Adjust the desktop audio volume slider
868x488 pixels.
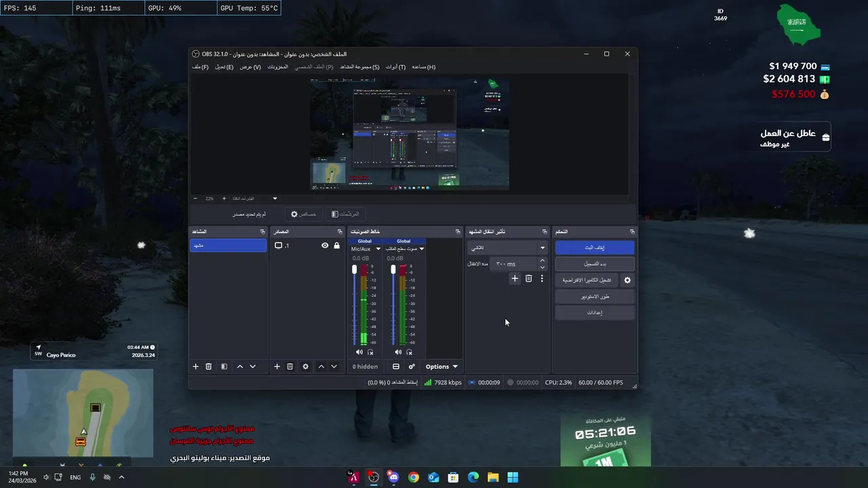coord(393,305)
